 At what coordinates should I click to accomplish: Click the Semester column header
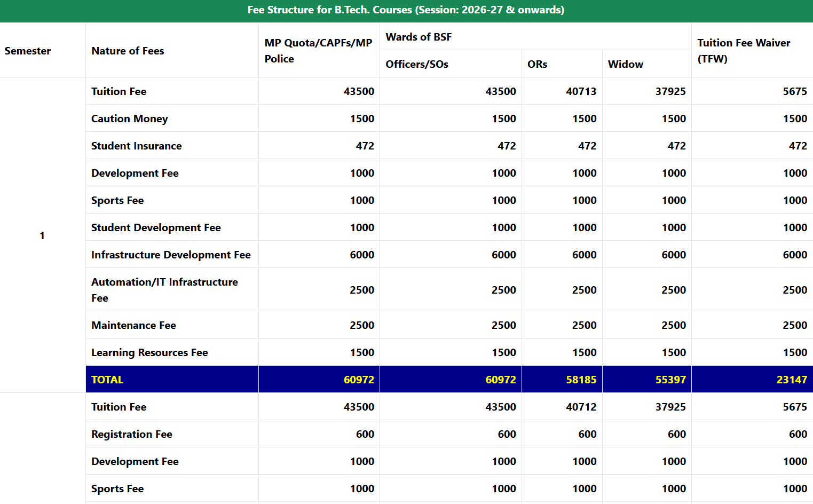click(x=28, y=51)
